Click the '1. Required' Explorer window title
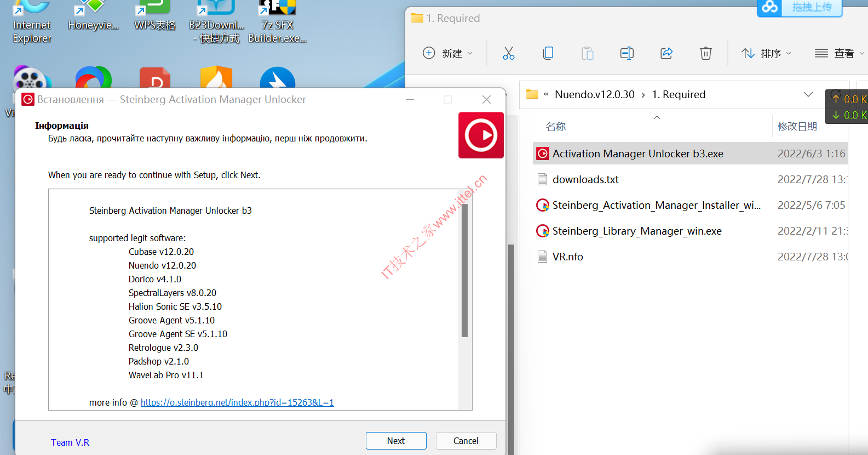The image size is (868, 455). coord(453,18)
